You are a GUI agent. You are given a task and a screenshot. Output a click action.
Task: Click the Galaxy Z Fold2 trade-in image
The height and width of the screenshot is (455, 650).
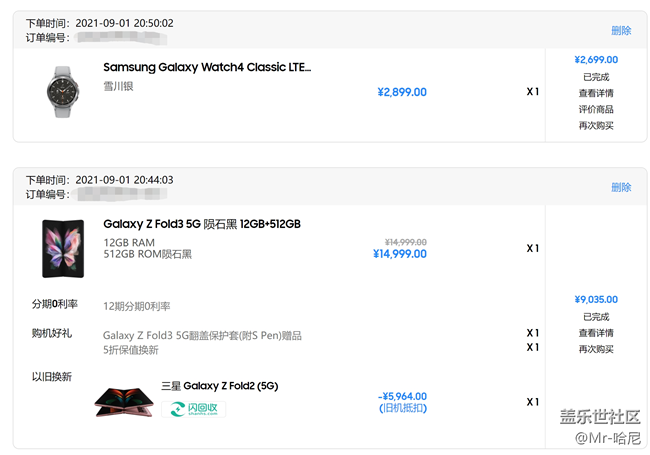pos(124,402)
